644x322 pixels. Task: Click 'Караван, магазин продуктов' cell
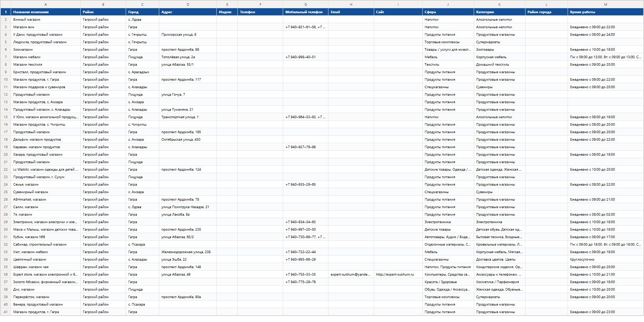[46, 147]
